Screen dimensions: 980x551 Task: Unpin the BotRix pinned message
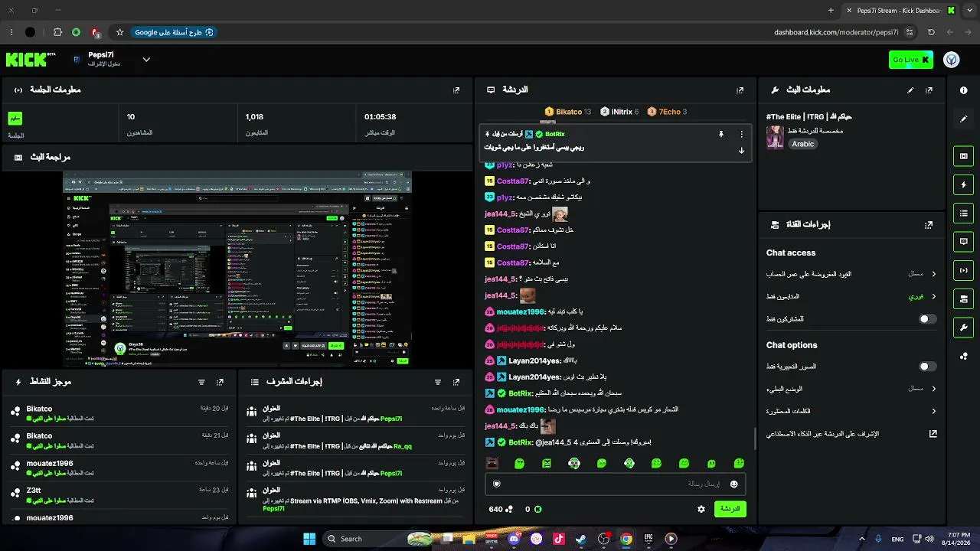[720, 134]
